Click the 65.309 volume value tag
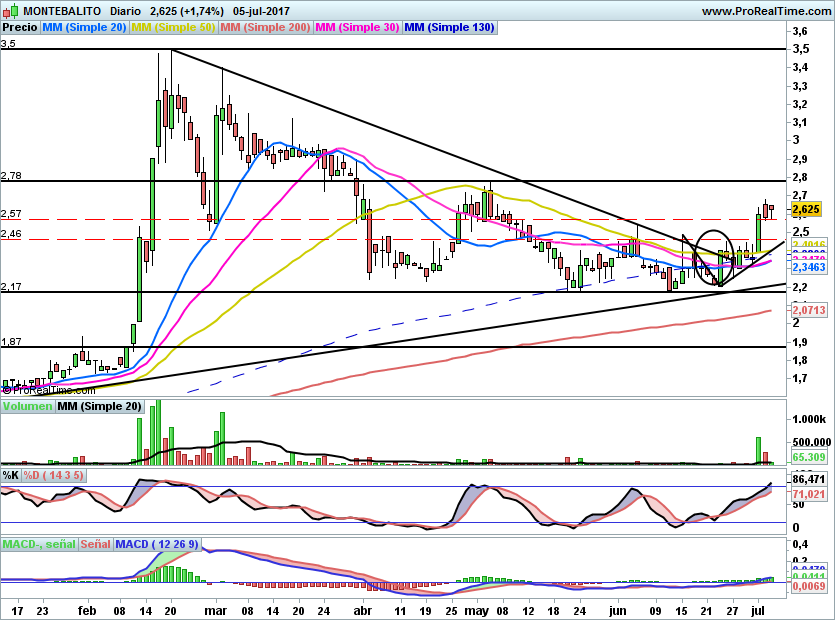Viewport: 835px width, 620px height. pyautogui.click(x=808, y=457)
